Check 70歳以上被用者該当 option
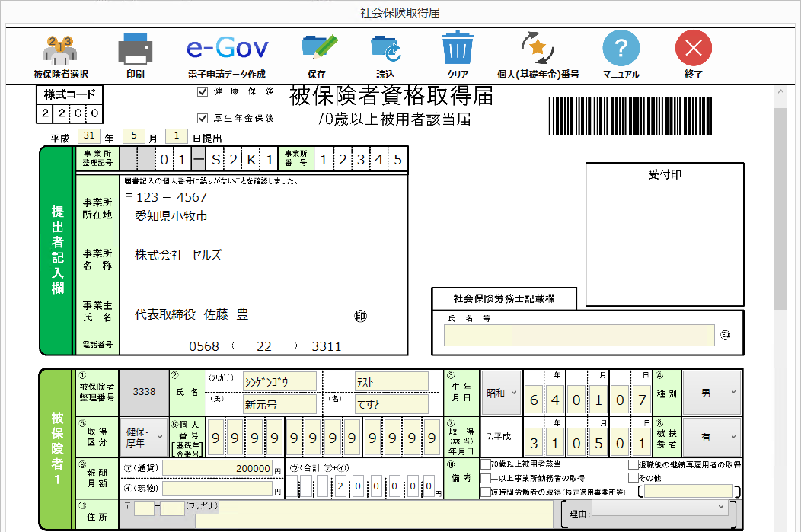The width and height of the screenshot is (801, 532). 486,464
